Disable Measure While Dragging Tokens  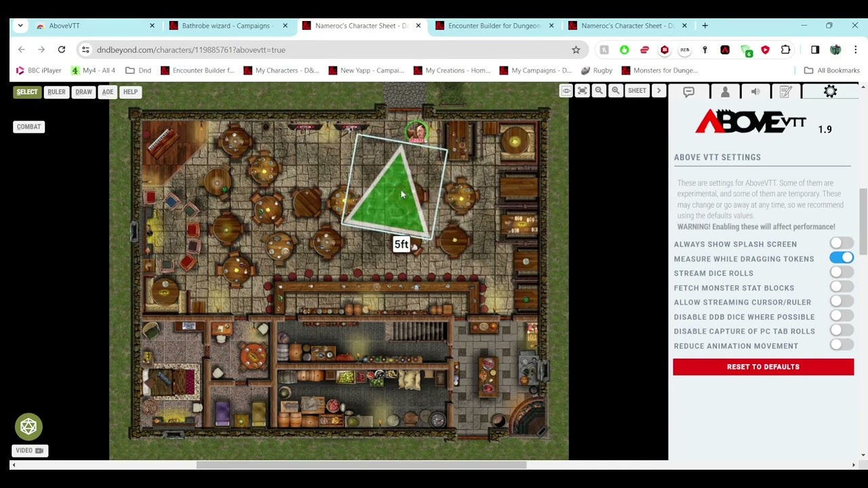pyautogui.click(x=841, y=258)
